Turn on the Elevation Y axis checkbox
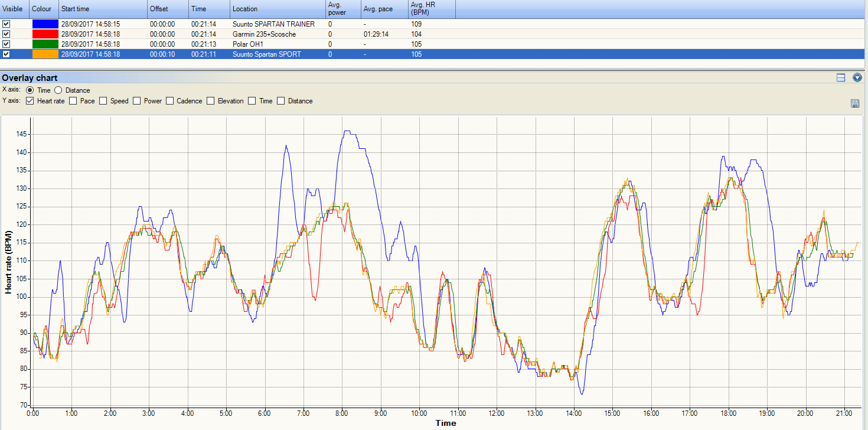This screenshot has width=868, height=430. coord(211,101)
